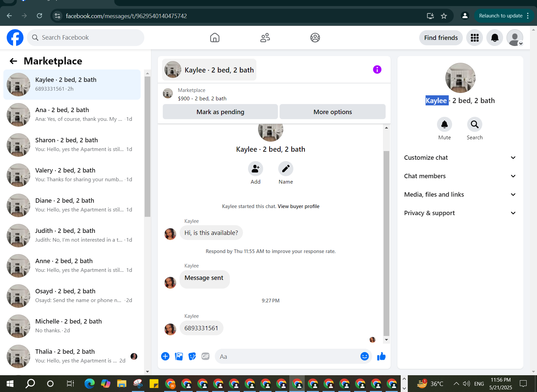Click Find friends button
This screenshot has height=392, width=537.
(x=441, y=38)
